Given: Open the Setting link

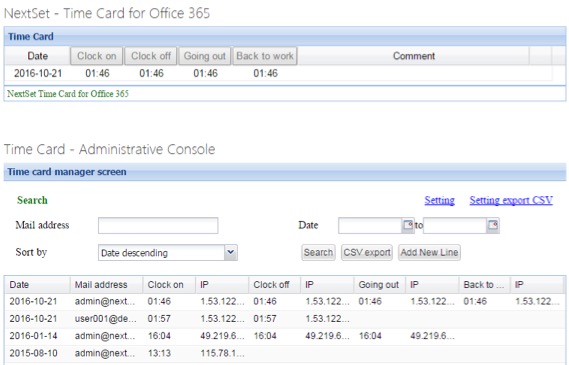Looking at the screenshot, I should coord(439,200).
